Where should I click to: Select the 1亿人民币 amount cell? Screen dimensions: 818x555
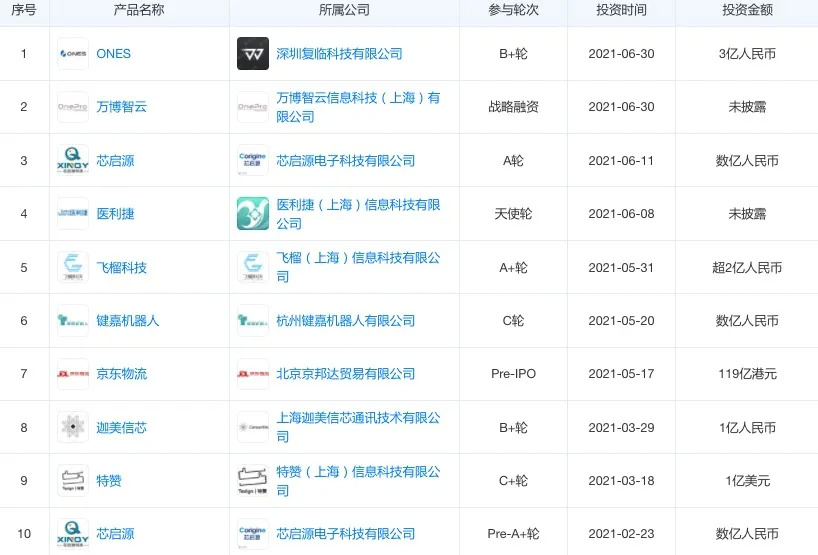(x=747, y=427)
